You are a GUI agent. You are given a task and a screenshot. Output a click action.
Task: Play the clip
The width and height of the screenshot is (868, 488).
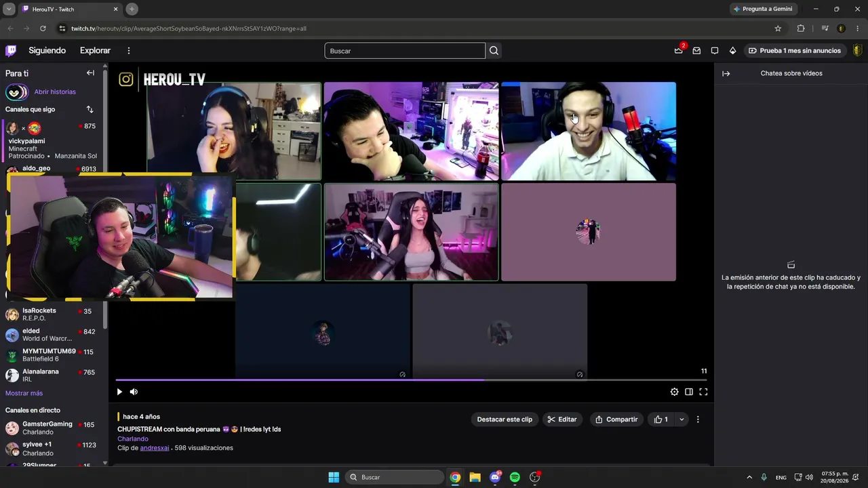[119, 392]
